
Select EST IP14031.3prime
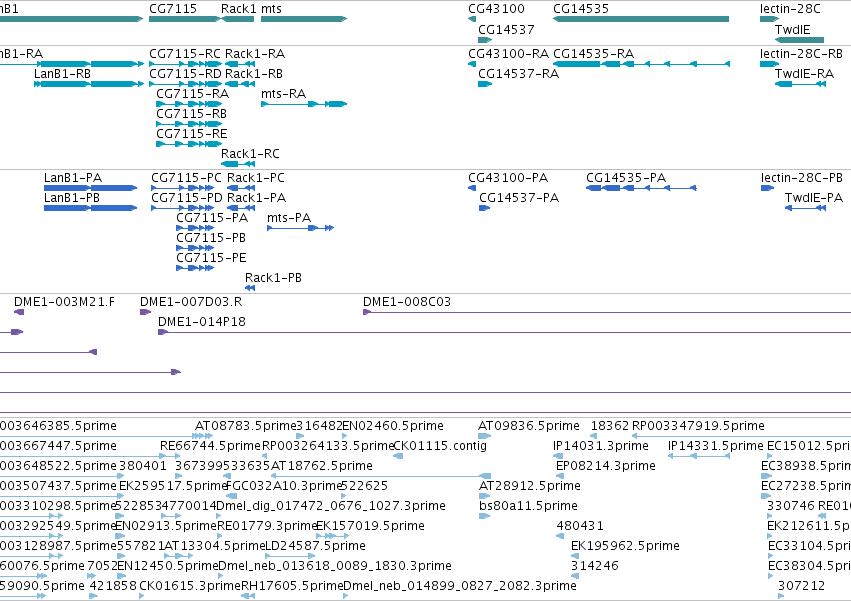click(600, 446)
